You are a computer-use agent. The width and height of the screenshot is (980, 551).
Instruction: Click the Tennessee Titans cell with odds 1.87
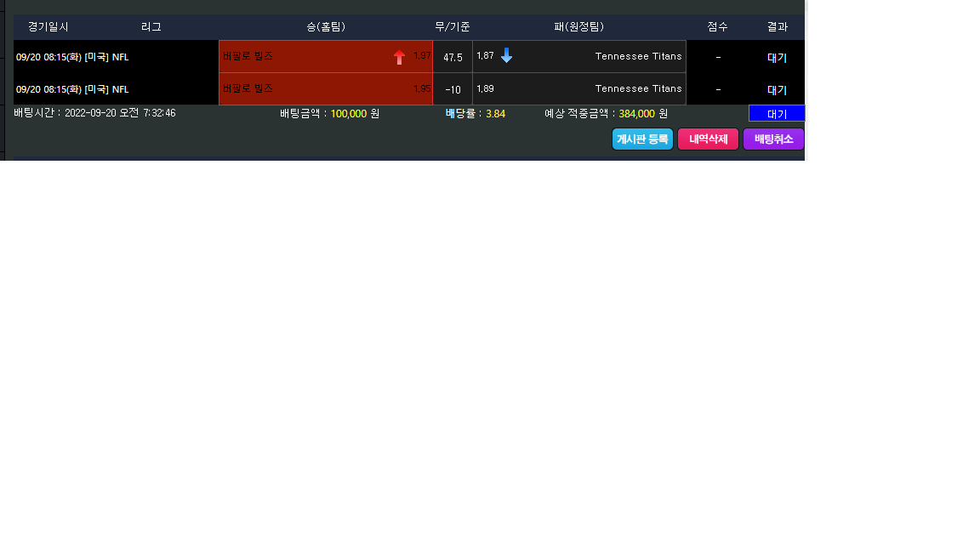point(578,57)
